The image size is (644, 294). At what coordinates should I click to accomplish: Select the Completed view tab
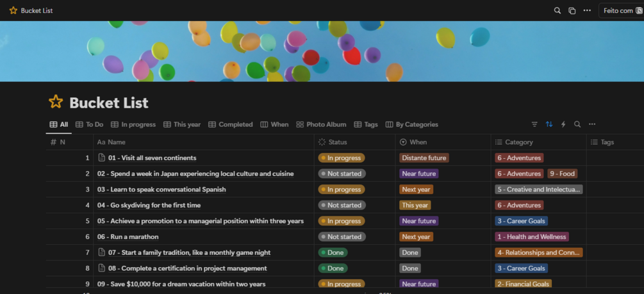[x=231, y=124]
